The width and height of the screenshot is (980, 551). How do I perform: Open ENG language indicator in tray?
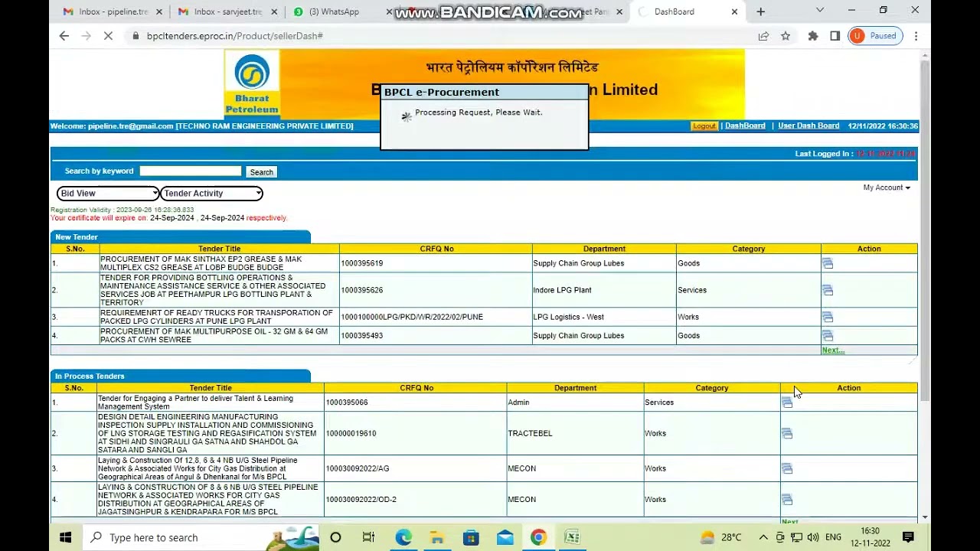tap(833, 537)
